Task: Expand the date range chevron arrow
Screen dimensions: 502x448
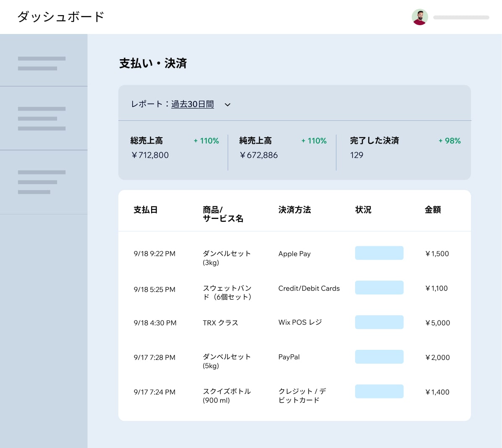Action: (227, 105)
